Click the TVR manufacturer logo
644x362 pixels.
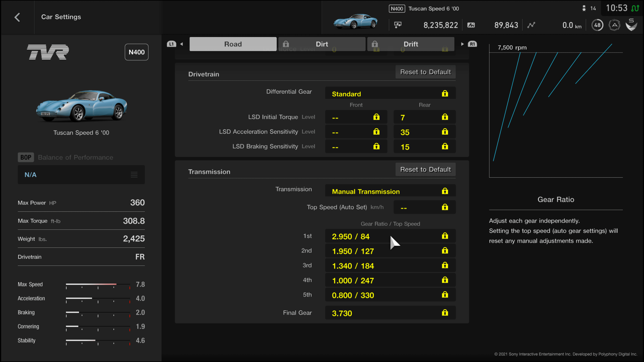(48, 52)
